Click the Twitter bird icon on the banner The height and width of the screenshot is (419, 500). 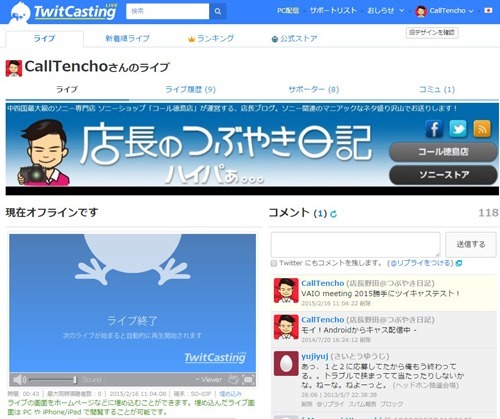[x=458, y=129]
